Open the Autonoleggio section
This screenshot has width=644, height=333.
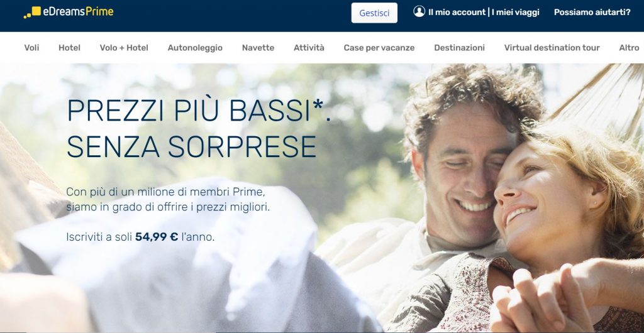click(195, 48)
